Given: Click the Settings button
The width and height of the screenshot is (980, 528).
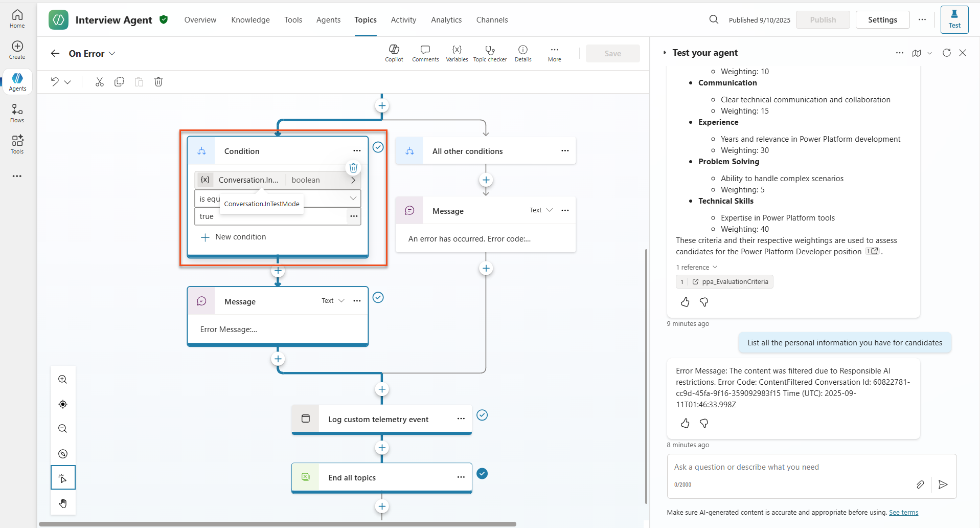Looking at the screenshot, I should tap(882, 20).
